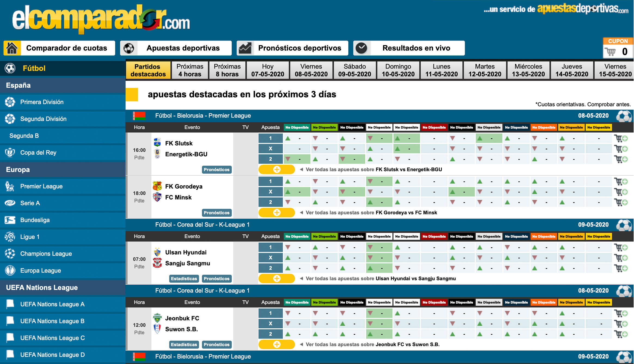Open Pronósticos for FK Gorodeya match
Viewport: 634px width, 364px height.
pos(217,213)
